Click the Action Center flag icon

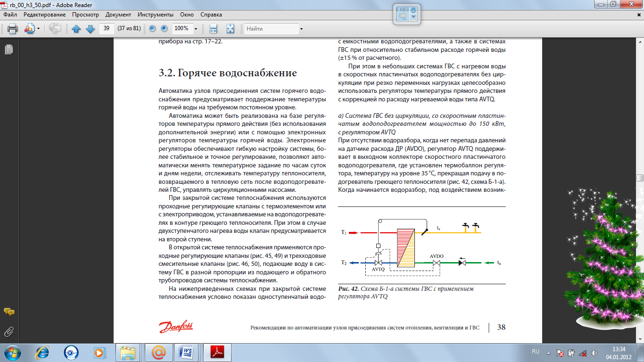[x=560, y=353]
